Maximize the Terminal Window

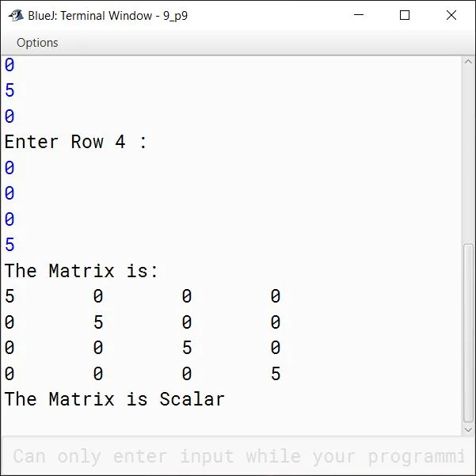[x=405, y=15]
